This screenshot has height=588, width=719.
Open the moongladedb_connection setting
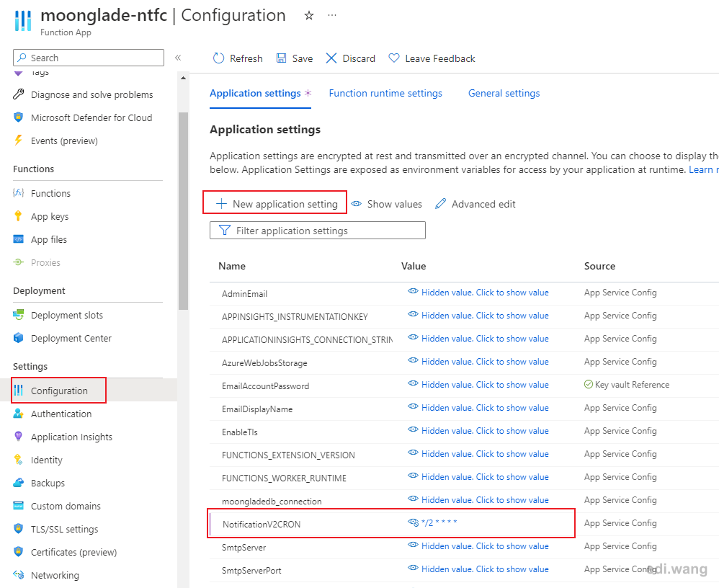[x=272, y=502]
